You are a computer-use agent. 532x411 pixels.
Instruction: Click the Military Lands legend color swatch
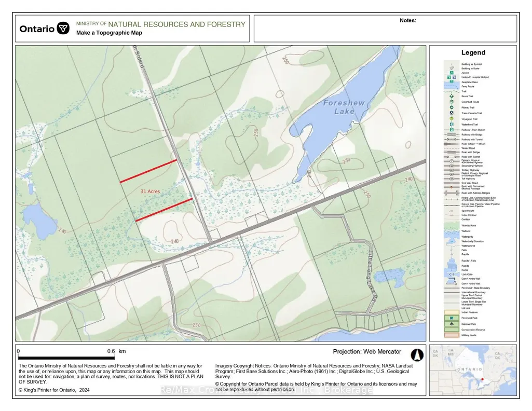click(x=452, y=335)
